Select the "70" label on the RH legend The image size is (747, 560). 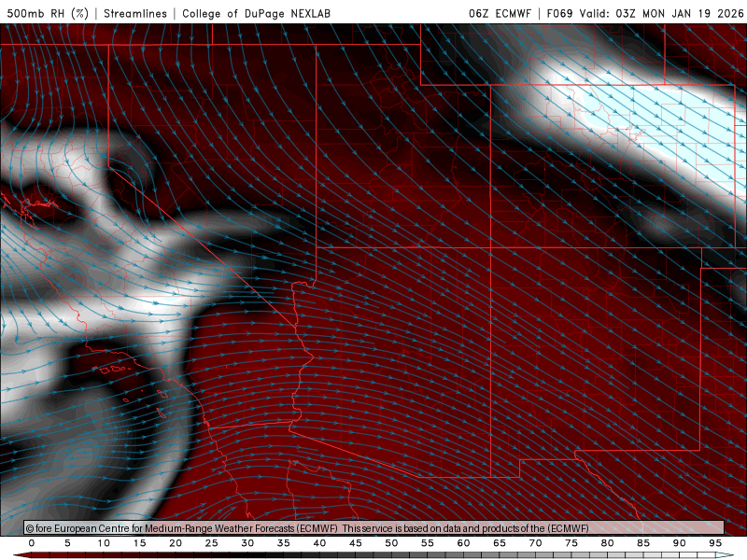[535, 543]
